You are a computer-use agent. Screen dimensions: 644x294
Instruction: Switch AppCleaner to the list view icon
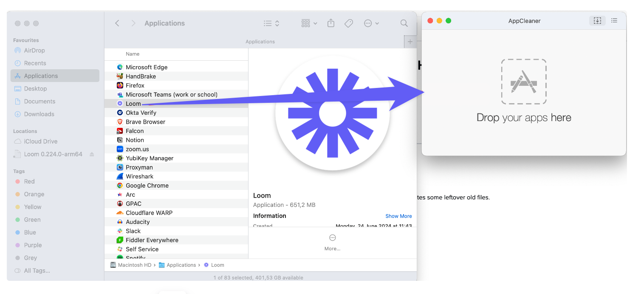[x=614, y=20]
